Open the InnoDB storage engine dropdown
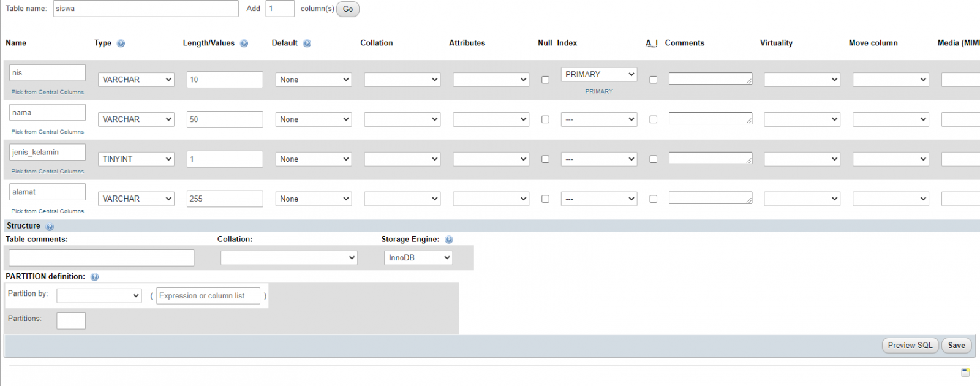Image resolution: width=980 pixels, height=386 pixels. [418, 258]
